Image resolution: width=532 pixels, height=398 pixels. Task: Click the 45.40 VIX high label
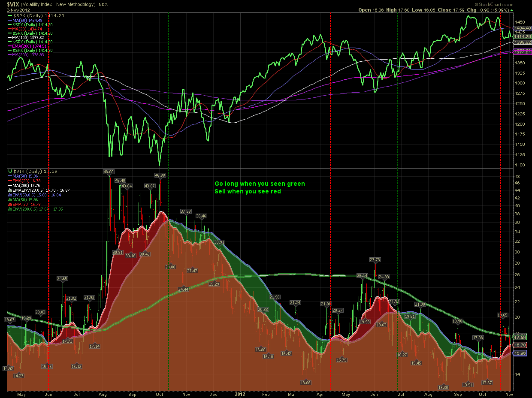[x=120, y=180]
